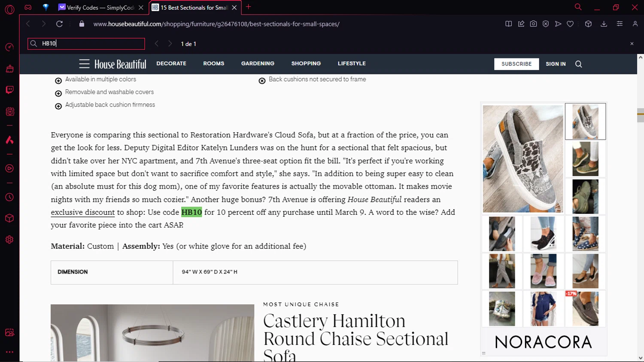644x362 pixels.
Task: Open the downloads icon
Action: [x=604, y=24]
